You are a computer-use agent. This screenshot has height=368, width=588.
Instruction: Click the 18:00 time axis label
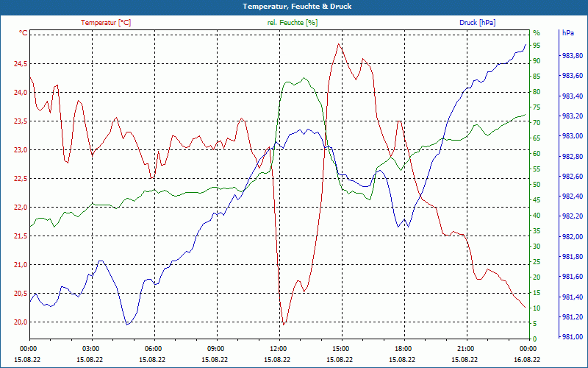click(403, 348)
